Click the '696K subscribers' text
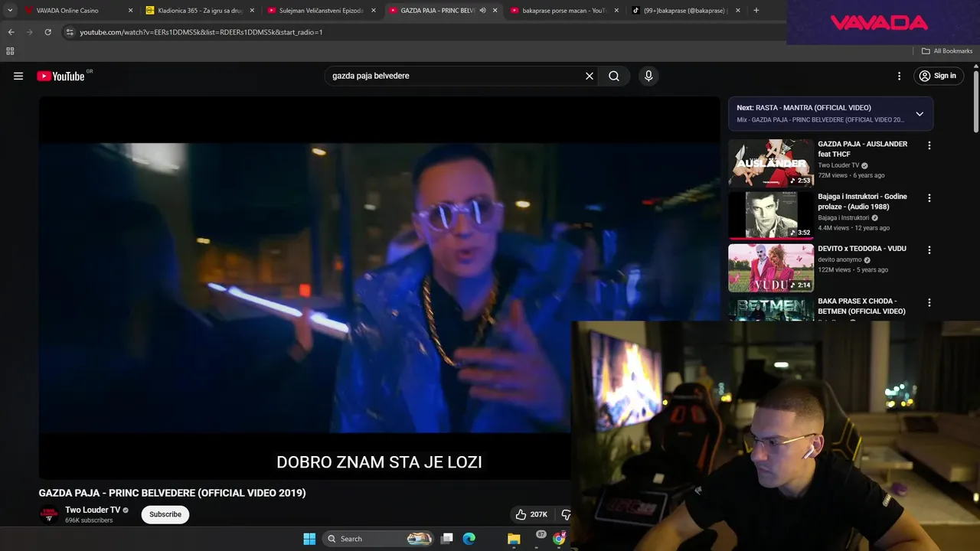The image size is (980, 551). point(89,520)
